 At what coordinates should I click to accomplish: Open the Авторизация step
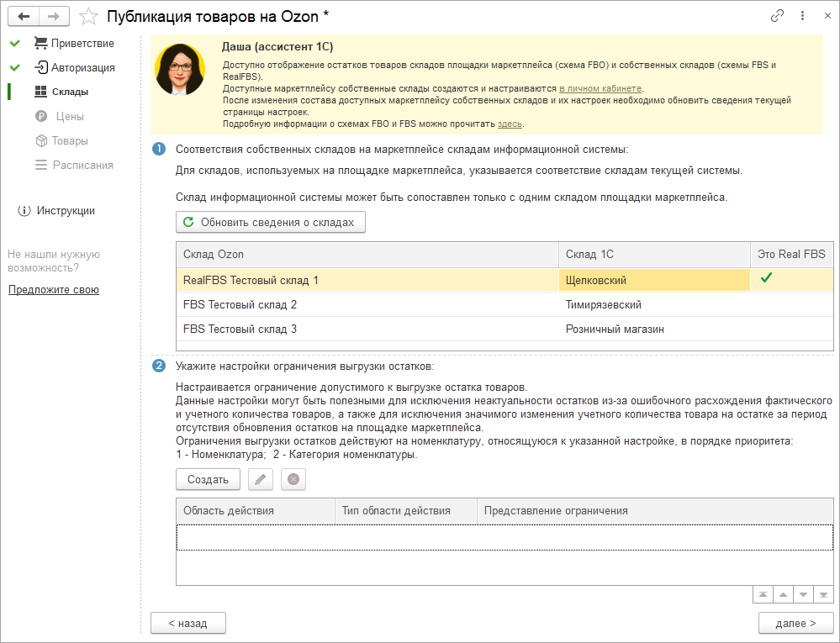(x=75, y=68)
